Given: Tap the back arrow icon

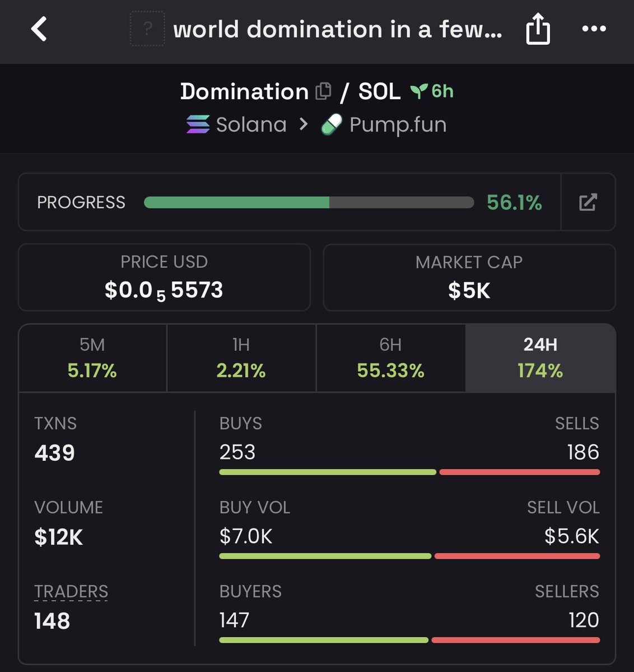Looking at the screenshot, I should point(39,29).
